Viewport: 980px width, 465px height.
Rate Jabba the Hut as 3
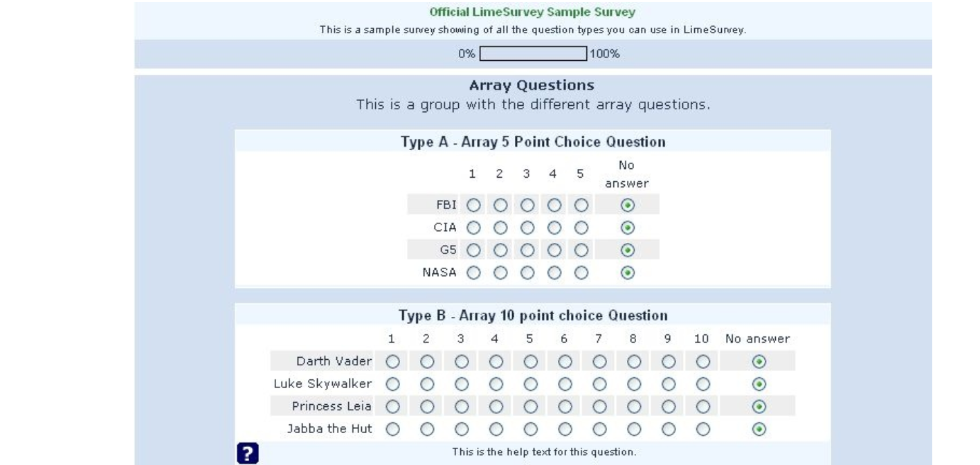pos(461,429)
